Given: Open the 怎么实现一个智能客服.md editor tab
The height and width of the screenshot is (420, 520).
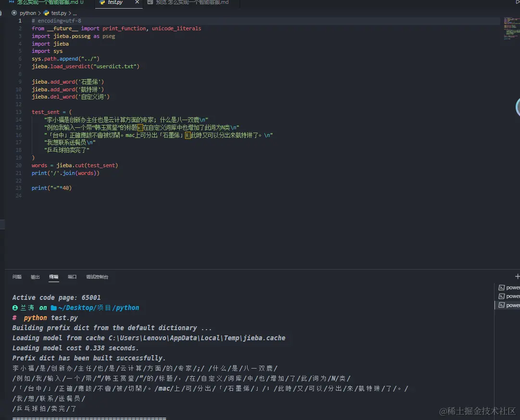Looking at the screenshot, I should [47, 3].
